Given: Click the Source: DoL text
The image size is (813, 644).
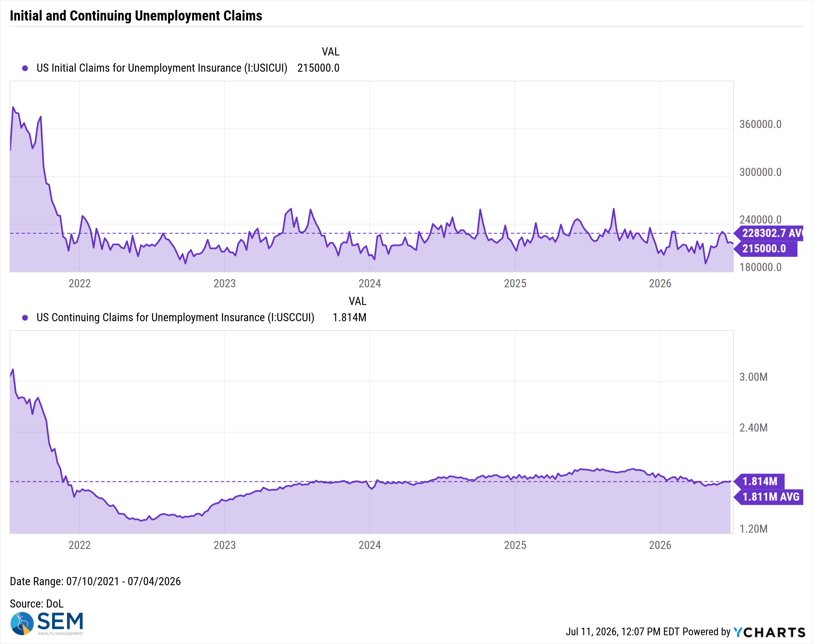Looking at the screenshot, I should [x=37, y=604].
